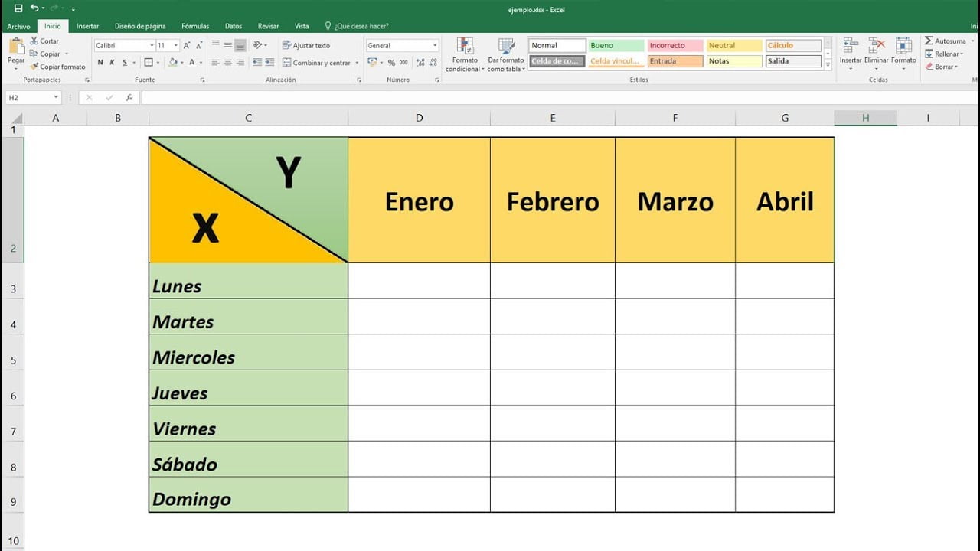The width and height of the screenshot is (980, 551).
Task: Center text horizontally
Action: click(x=228, y=63)
